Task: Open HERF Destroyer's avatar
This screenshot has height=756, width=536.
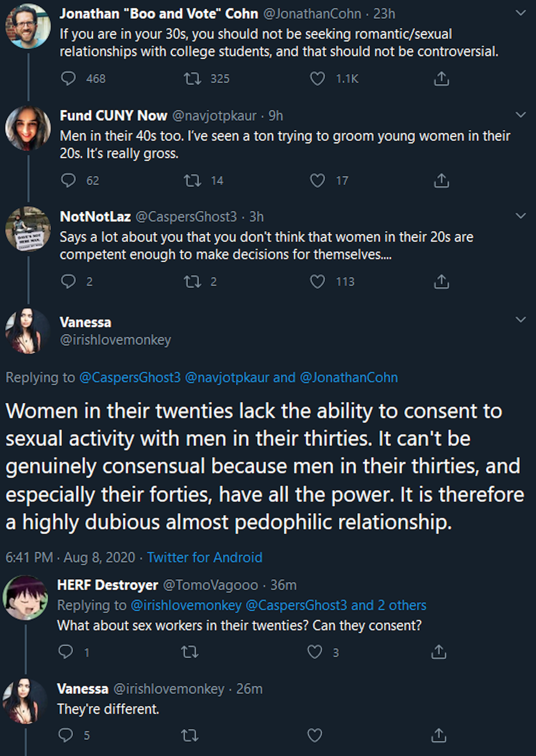Action: (25, 597)
